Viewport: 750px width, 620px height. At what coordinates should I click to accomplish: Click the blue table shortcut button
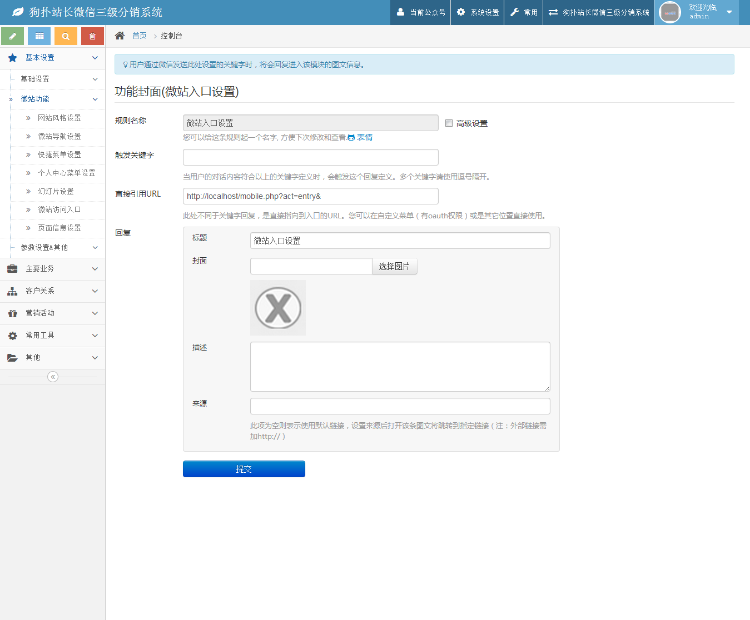pyautogui.click(x=39, y=36)
